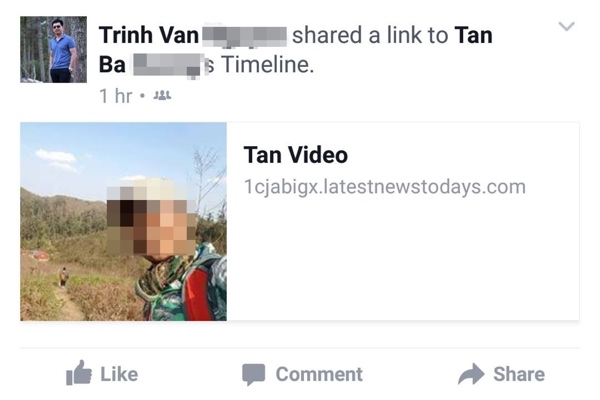Click the 'Comment' text label

point(319,374)
